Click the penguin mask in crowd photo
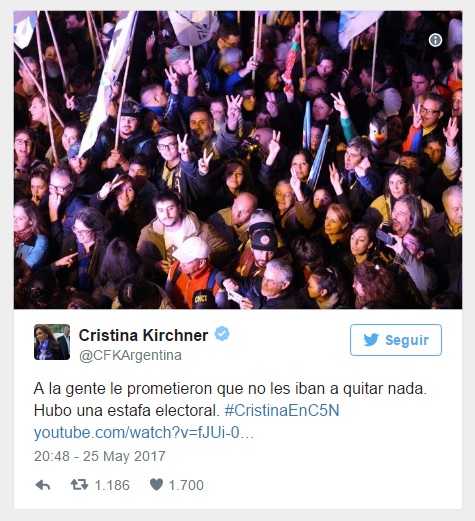The height and width of the screenshot is (521, 475). click(378, 131)
